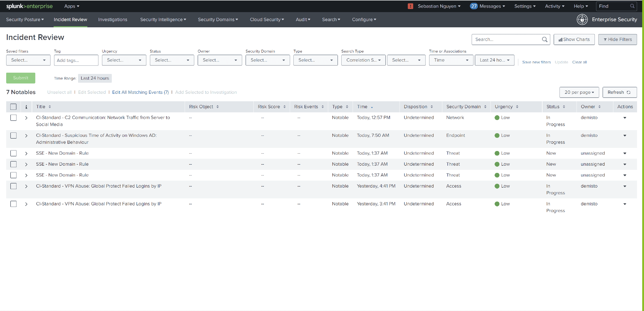Screen dimensions: 644x311
Task: Click the green Low urgency dot in Endpoint row
Action: tap(497, 136)
